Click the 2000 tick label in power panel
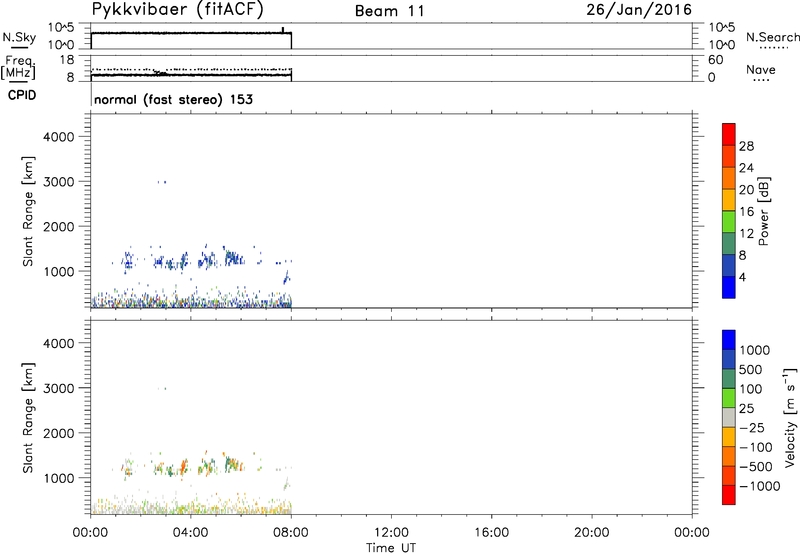Screen dimensions: 800x554 [x=59, y=227]
